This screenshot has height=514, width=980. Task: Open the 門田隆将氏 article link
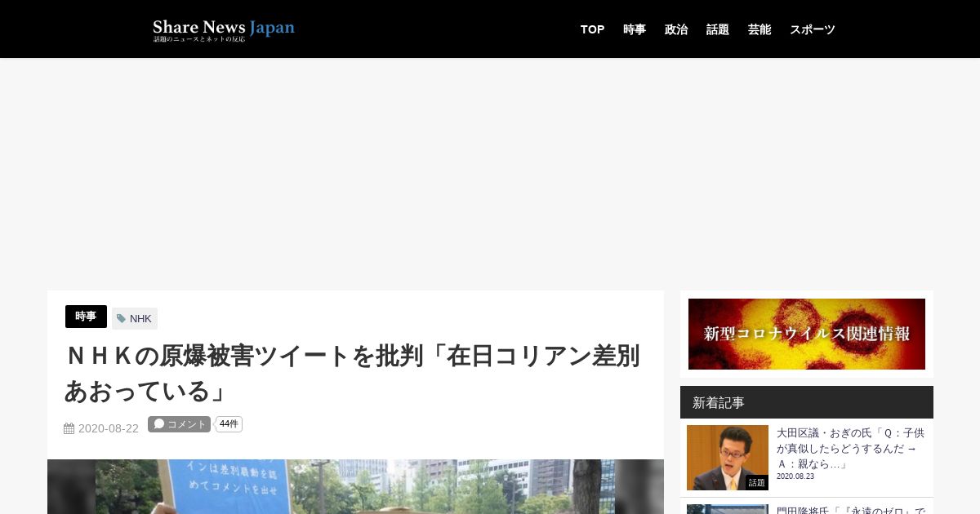tap(850, 510)
